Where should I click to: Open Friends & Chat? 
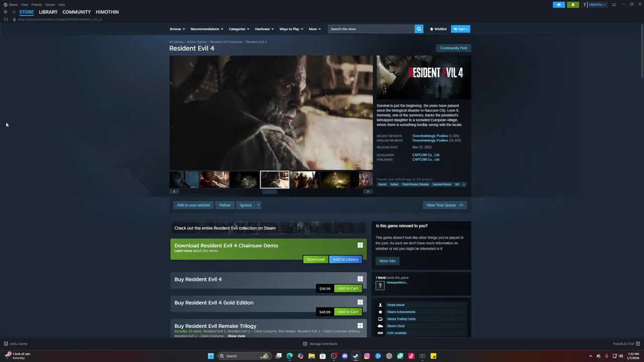click(x=626, y=344)
